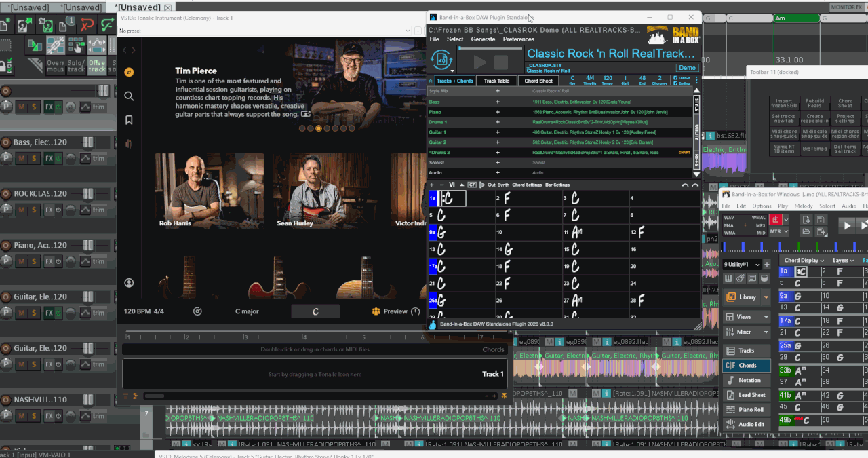Image resolution: width=868 pixels, height=458 pixels.
Task: Open the Lead Sheet view
Action: click(746, 395)
